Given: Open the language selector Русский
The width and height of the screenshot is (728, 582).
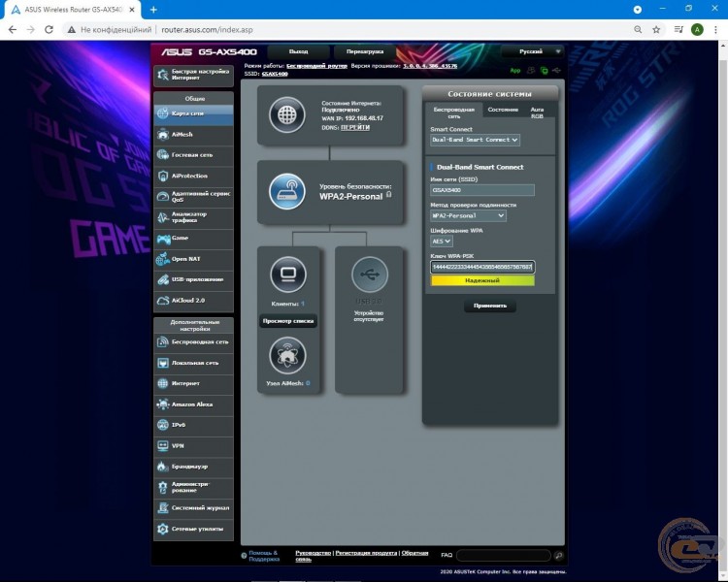Looking at the screenshot, I should (533, 51).
